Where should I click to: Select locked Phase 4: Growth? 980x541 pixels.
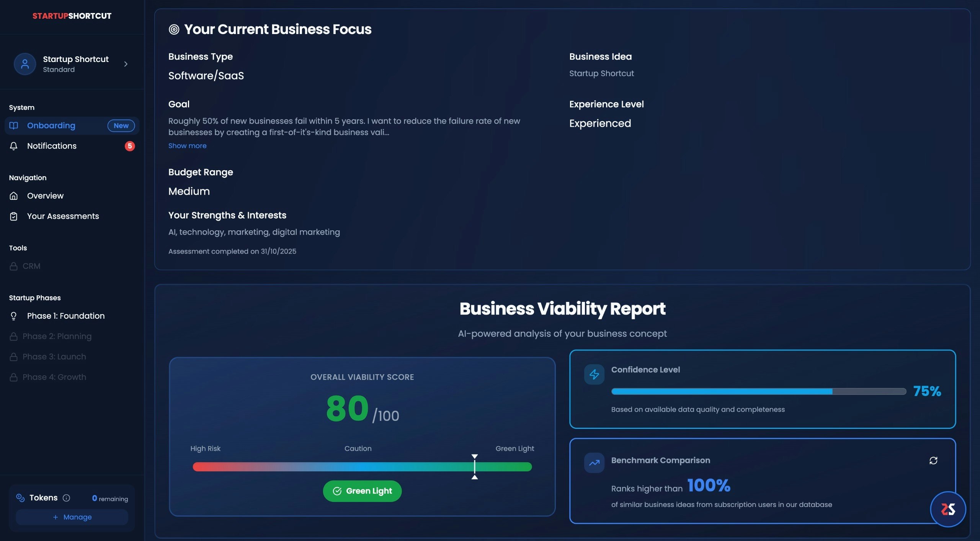72,377
